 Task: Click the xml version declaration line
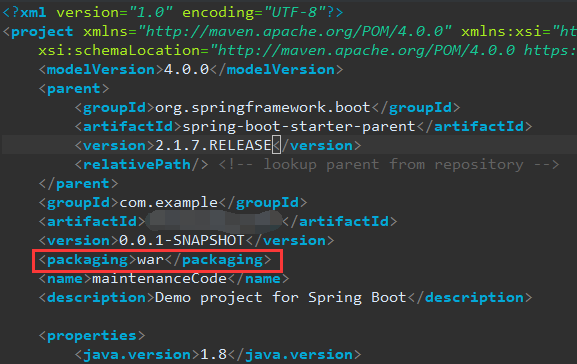173,13
